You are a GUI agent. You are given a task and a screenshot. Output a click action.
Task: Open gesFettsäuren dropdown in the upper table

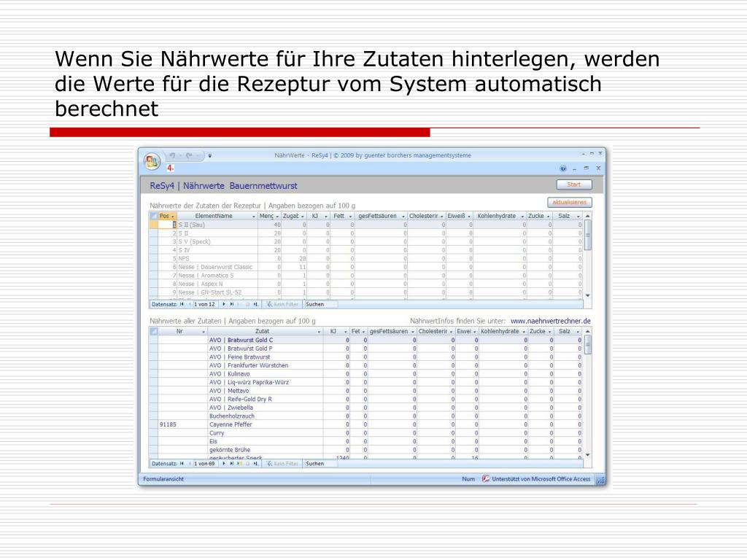pos(403,217)
